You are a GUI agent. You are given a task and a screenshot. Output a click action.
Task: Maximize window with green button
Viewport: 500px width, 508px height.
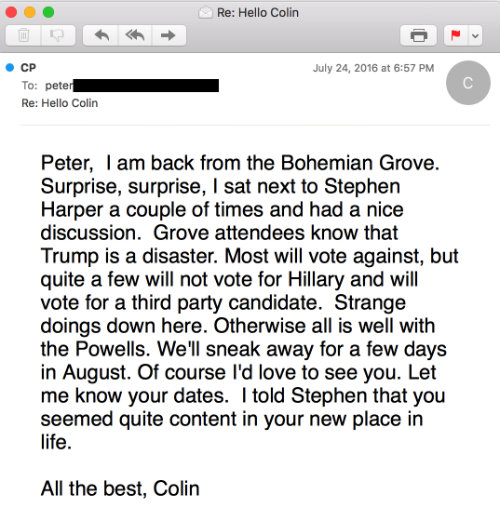click(49, 12)
